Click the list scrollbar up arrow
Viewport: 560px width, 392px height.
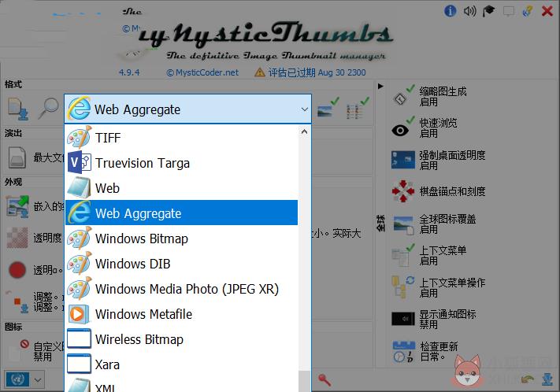[x=304, y=131]
